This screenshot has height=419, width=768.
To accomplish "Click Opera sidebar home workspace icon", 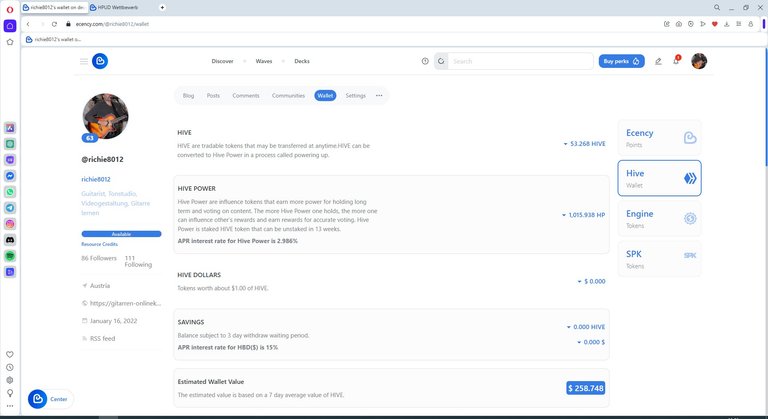I will [x=10, y=25].
